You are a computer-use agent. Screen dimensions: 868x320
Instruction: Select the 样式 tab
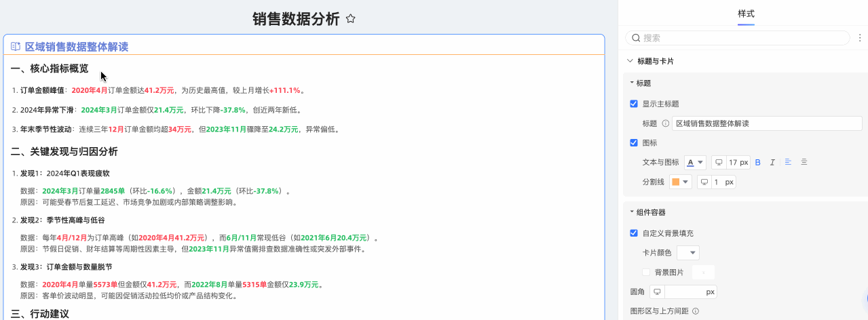tap(746, 14)
